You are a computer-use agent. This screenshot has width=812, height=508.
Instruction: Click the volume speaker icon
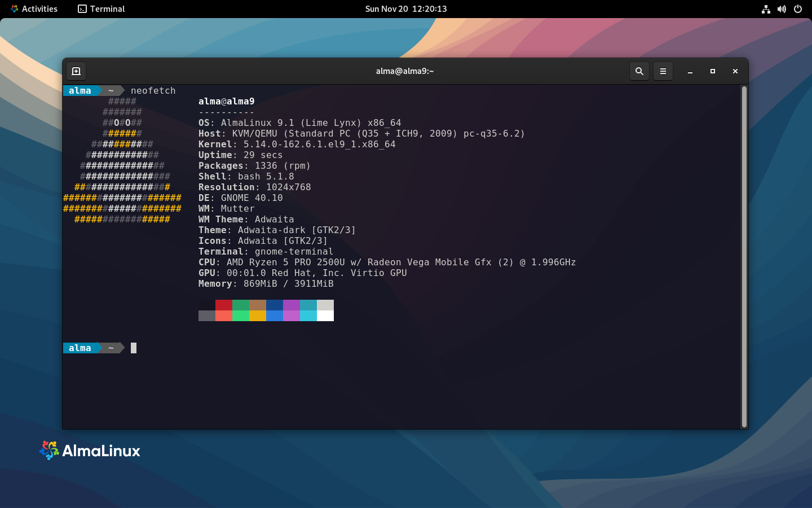pos(782,9)
